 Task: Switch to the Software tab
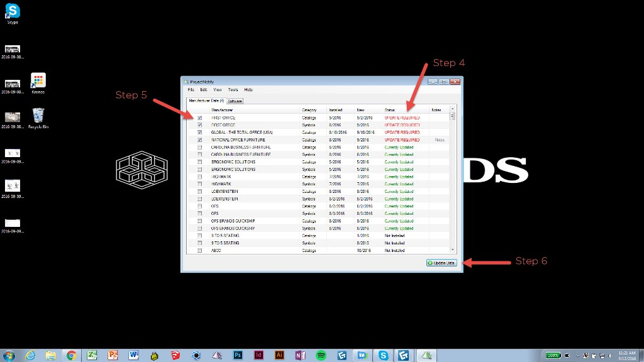[235, 101]
